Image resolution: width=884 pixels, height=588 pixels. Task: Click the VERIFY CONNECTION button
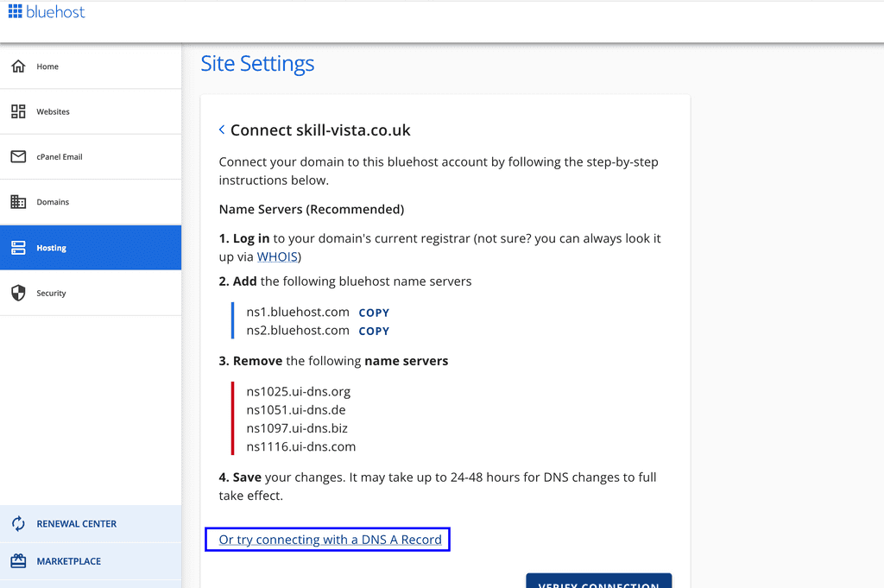[x=599, y=582]
